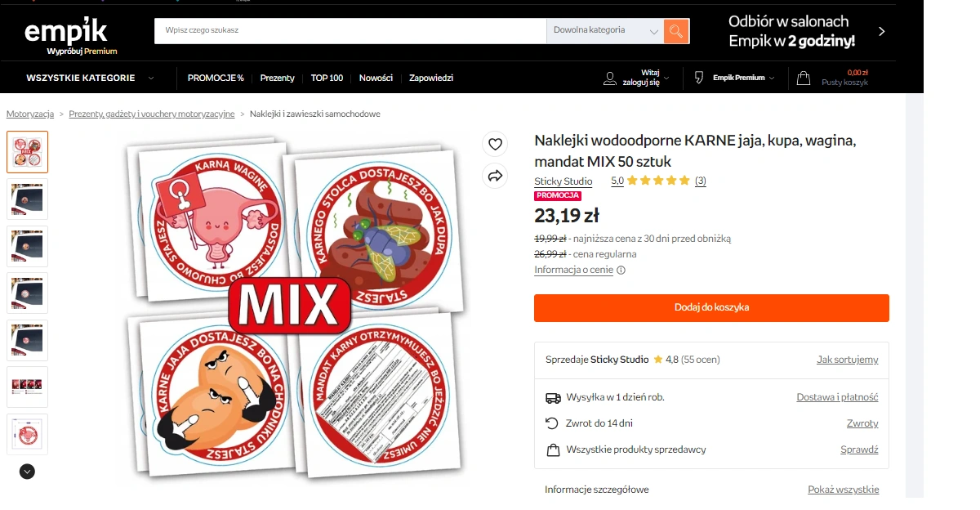Screen dimensions: 980x510
Task: Open the Sticky Studio brand link
Action: [563, 181]
